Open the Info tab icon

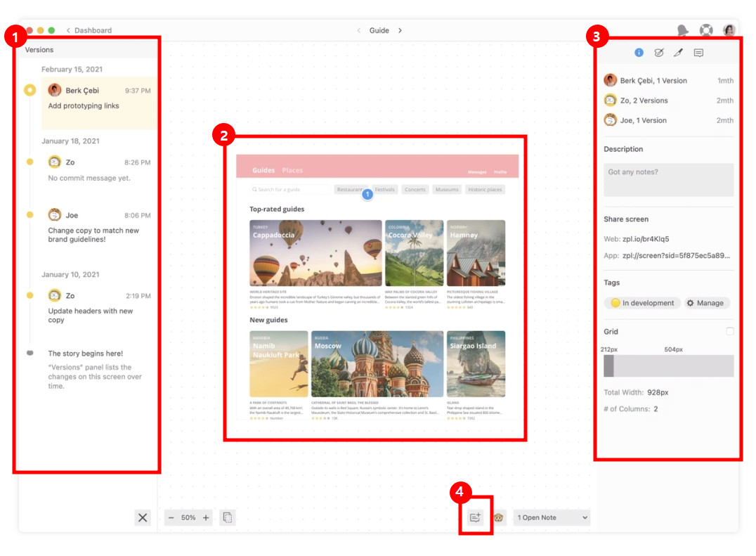(x=639, y=53)
